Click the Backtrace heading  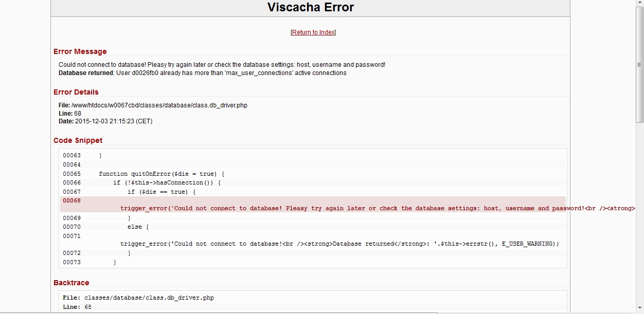[71, 283]
